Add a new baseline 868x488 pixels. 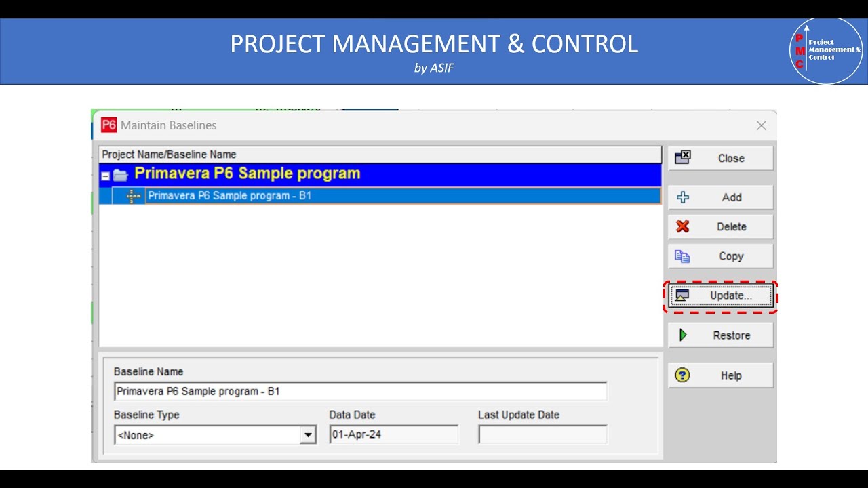720,197
